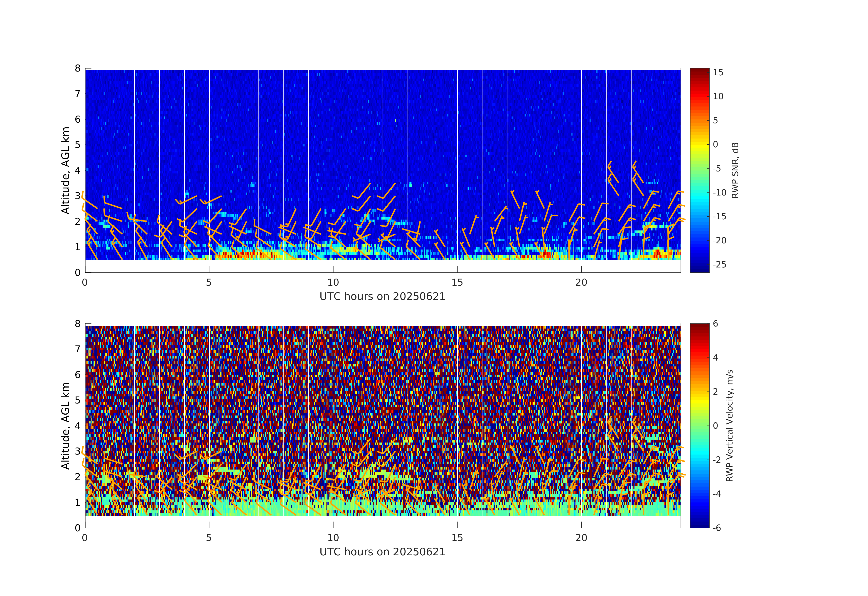The width and height of the screenshot is (868, 596).
Task: Click the -6 m/s tick on velocity colorbar
Action: pos(717,528)
